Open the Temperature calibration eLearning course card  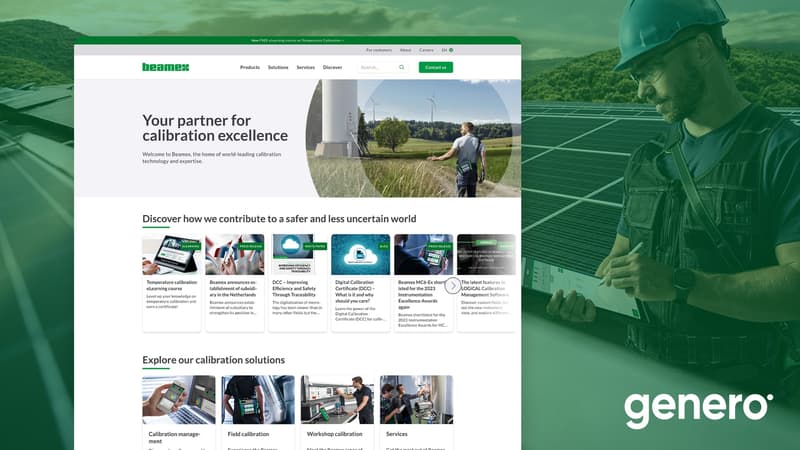coord(171,283)
